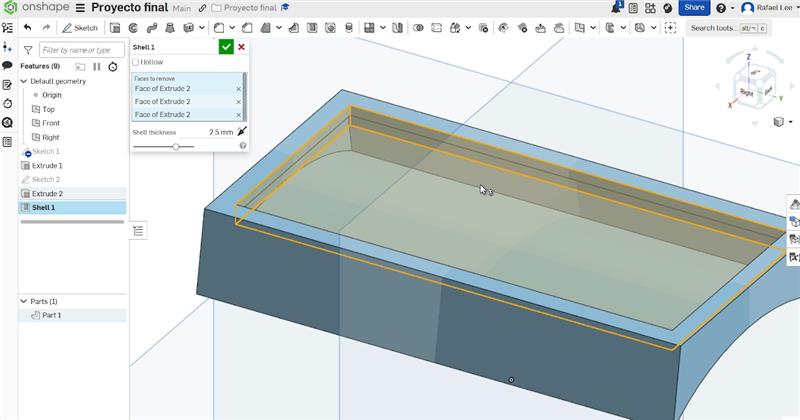Select the Boolean tool
Image resolution: width=800 pixels, height=420 pixels.
coord(418,28)
